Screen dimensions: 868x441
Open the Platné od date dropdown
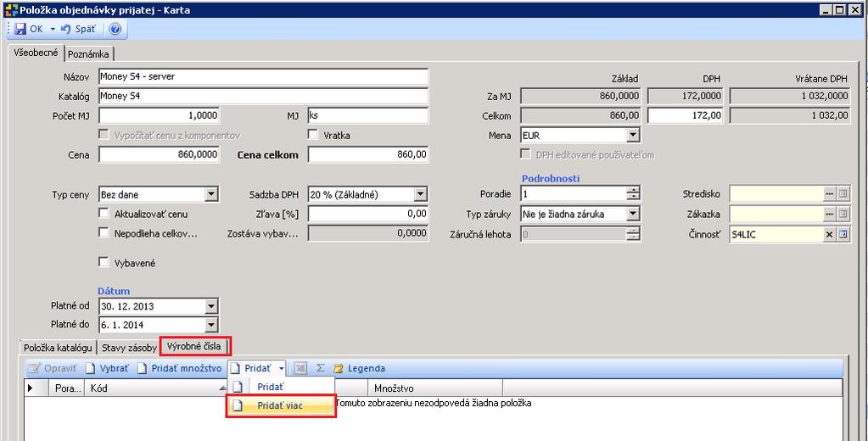click(211, 306)
